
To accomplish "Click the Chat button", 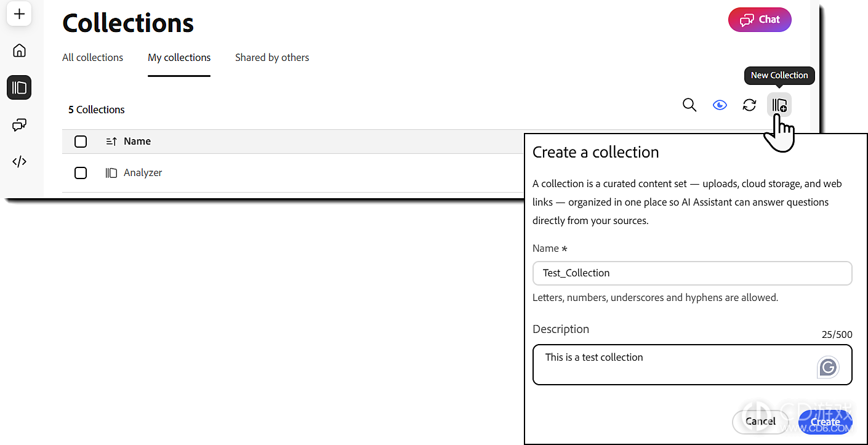I will pyautogui.click(x=760, y=20).
